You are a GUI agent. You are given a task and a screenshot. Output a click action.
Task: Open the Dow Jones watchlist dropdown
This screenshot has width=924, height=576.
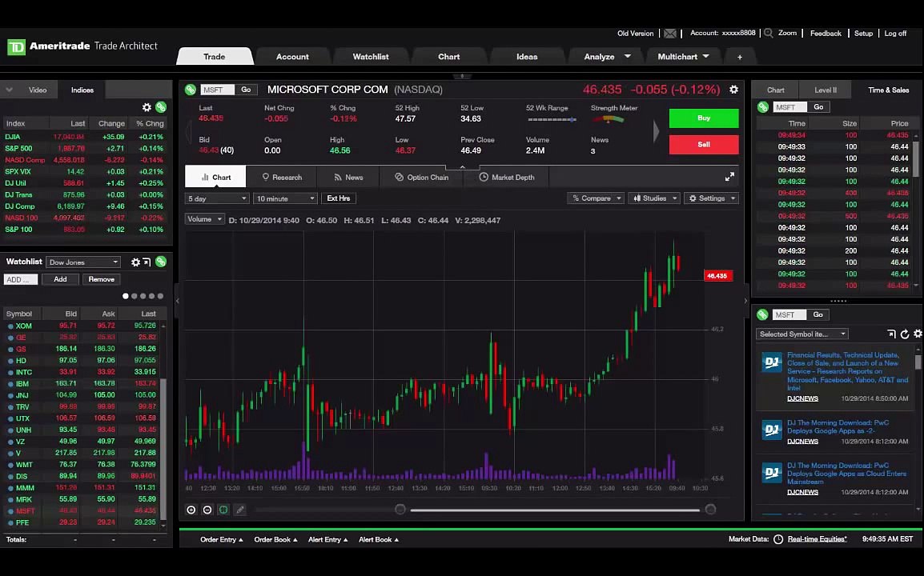pyautogui.click(x=84, y=262)
